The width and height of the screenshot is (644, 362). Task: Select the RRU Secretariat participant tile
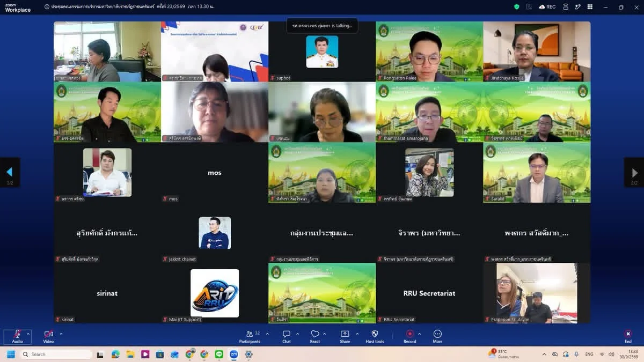pos(429,293)
